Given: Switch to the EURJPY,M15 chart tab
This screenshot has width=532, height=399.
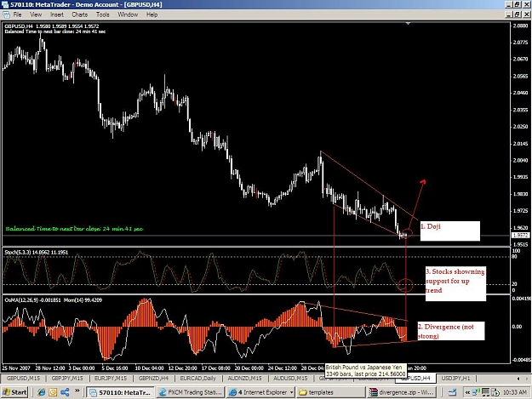Looking at the screenshot, I should [x=111, y=378].
